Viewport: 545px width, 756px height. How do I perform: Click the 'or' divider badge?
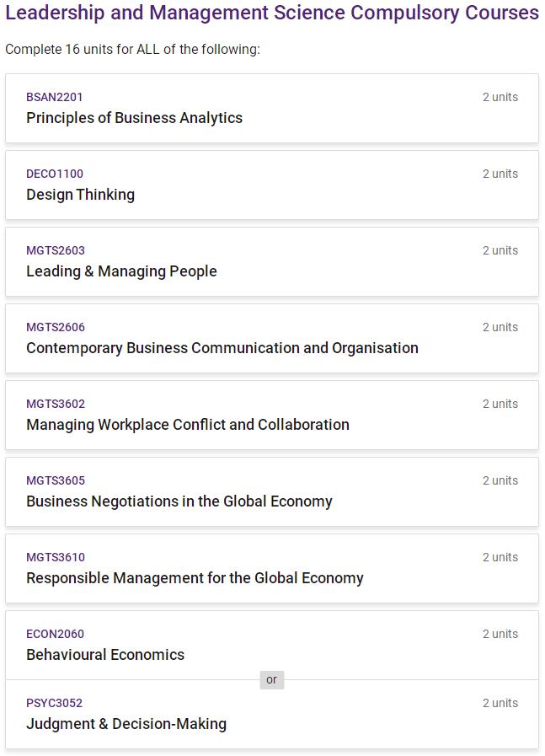[271, 679]
